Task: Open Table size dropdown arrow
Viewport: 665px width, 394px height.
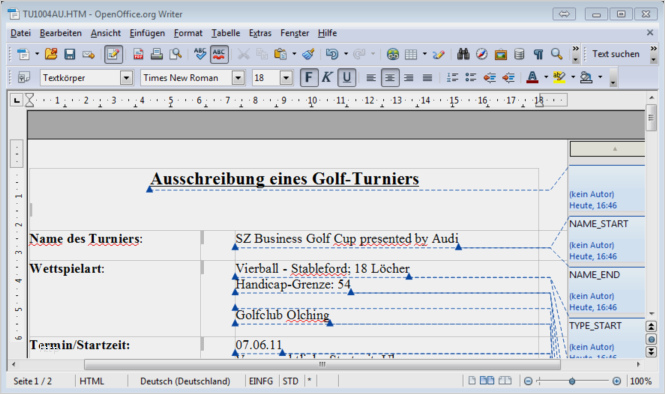Action: (425, 54)
